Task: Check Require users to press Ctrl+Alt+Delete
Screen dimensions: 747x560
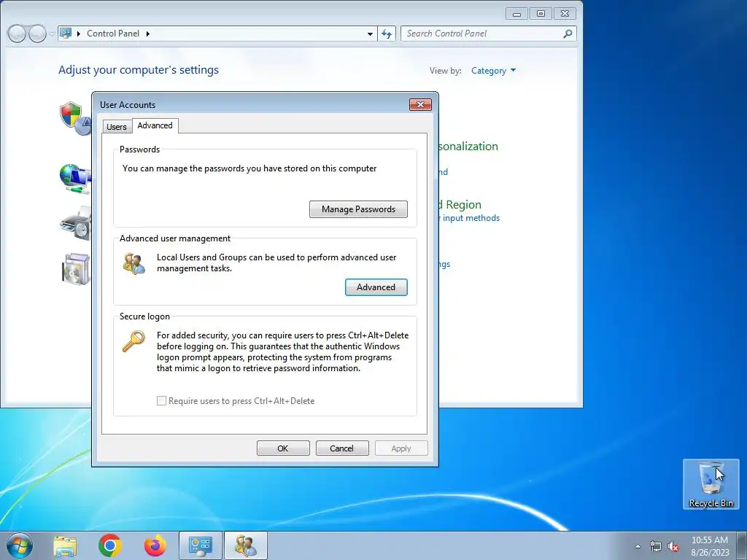Action: pyautogui.click(x=161, y=401)
